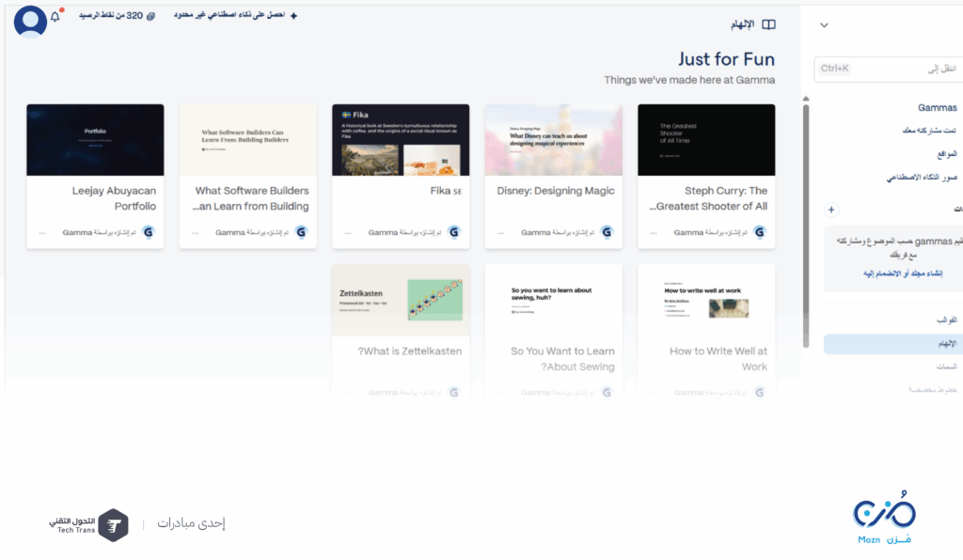Open the three-dots menu on Disney card
Image resolution: width=963 pixels, height=560 pixels.
tap(501, 233)
